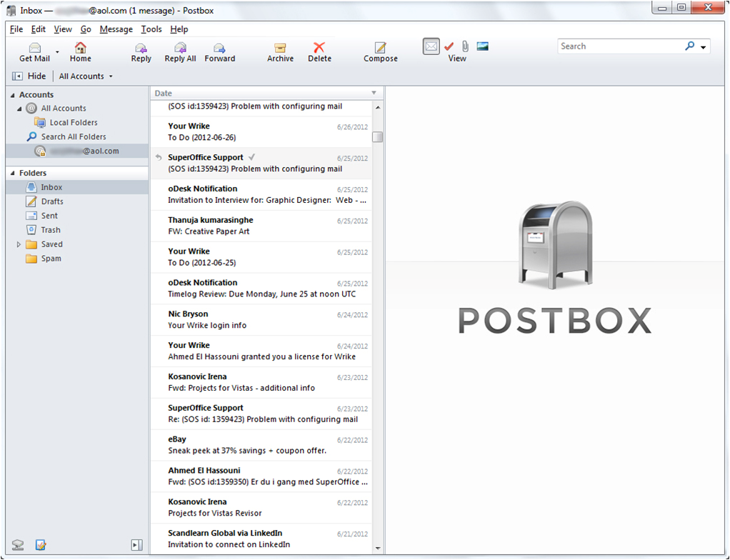Screen dimensions: 730x560
Task: Open the All Accounts dropdown
Action: coord(86,76)
